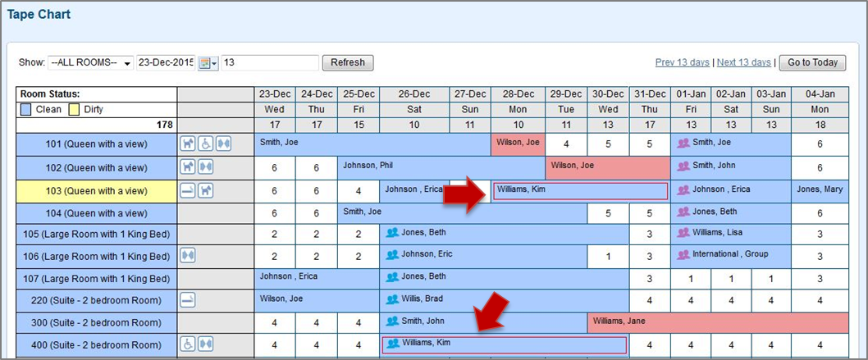Click purple group icon on Smith, John room 102 booking
Viewport: 868px width, 360px height.
click(683, 166)
